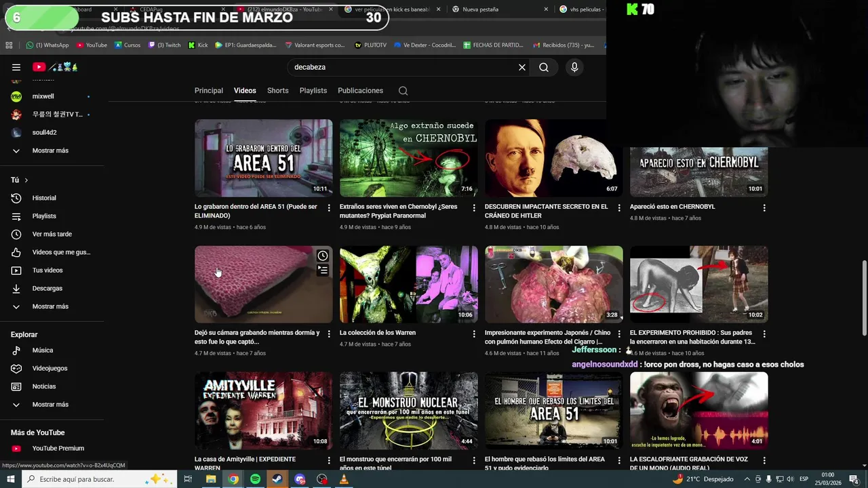Viewport: 868px width, 488px height.
Task: Add pink bed video to queue
Action: pyautogui.click(x=323, y=270)
